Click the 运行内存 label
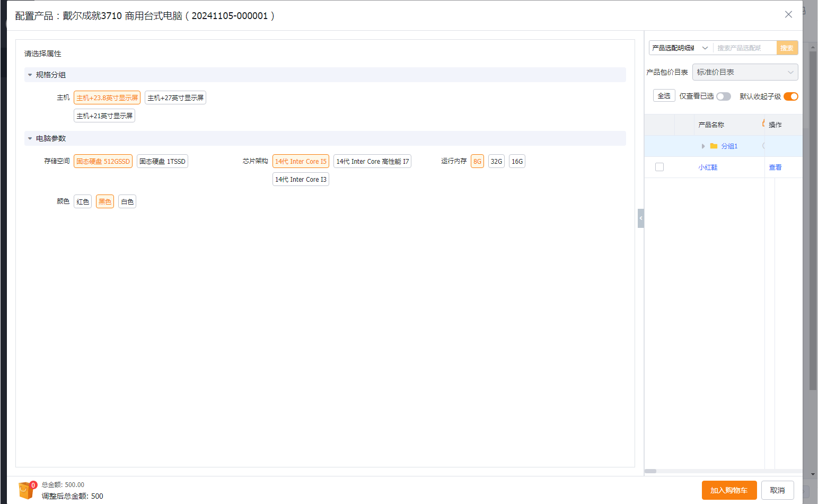The width and height of the screenshot is (818, 504). tap(454, 161)
